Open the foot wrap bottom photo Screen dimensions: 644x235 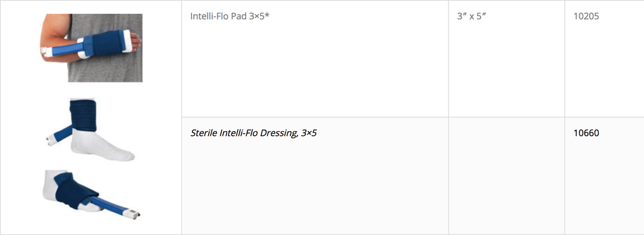[91, 193]
